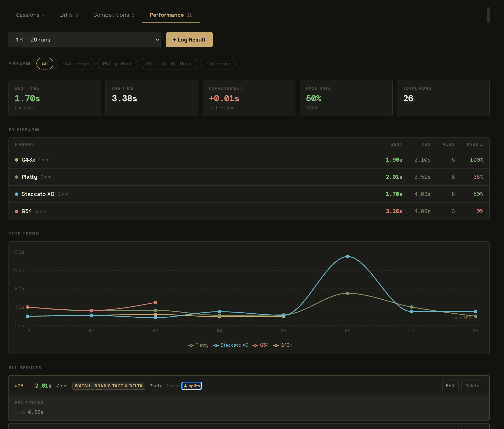Click Edit on result #26
Screen dimensions: 504x429
(450, 386)
